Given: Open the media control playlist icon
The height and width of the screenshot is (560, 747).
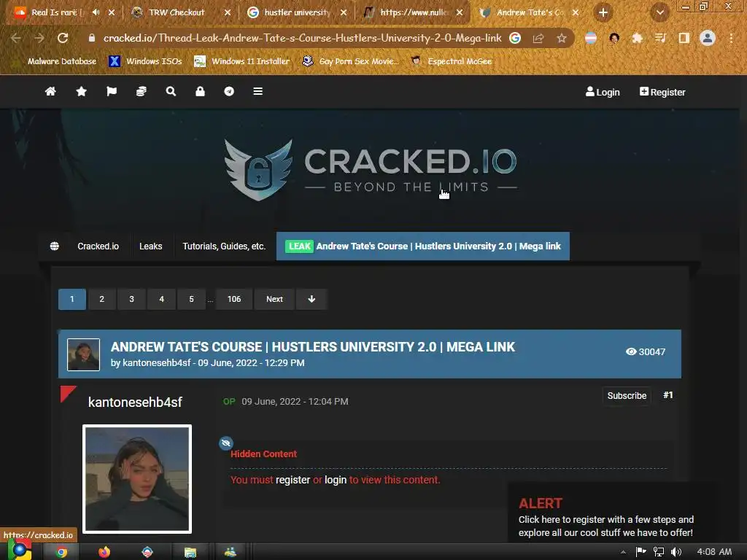Looking at the screenshot, I should click(660, 38).
